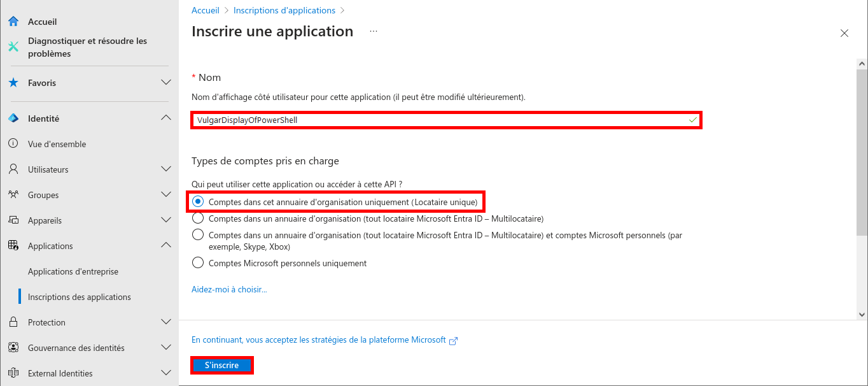The image size is (868, 386).
Task: Expand the Favoris section
Action: click(165, 83)
